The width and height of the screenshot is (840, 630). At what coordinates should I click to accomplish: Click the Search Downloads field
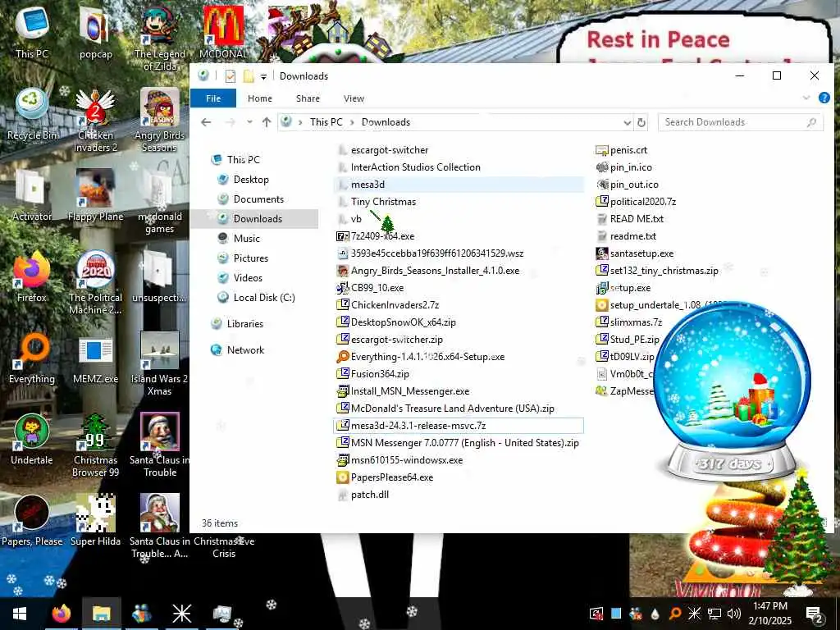(741, 122)
